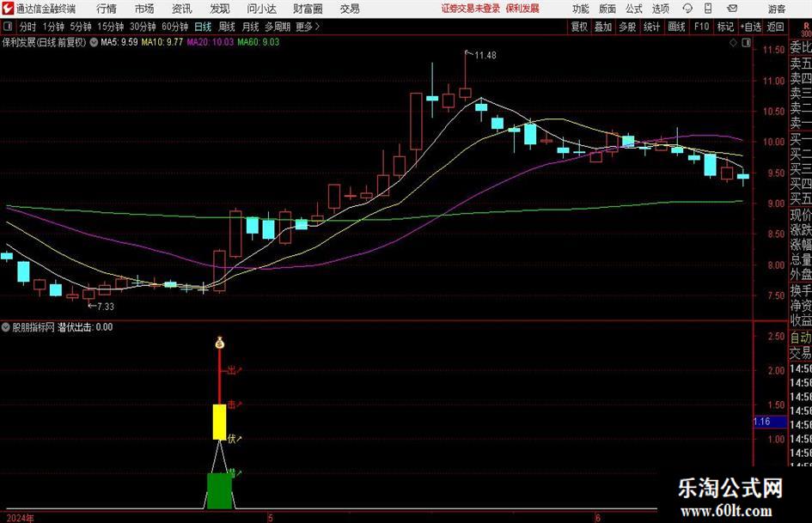The height and width of the screenshot is (523, 812).
Task: Open the 多周期 multi-period view
Action: click(278, 27)
